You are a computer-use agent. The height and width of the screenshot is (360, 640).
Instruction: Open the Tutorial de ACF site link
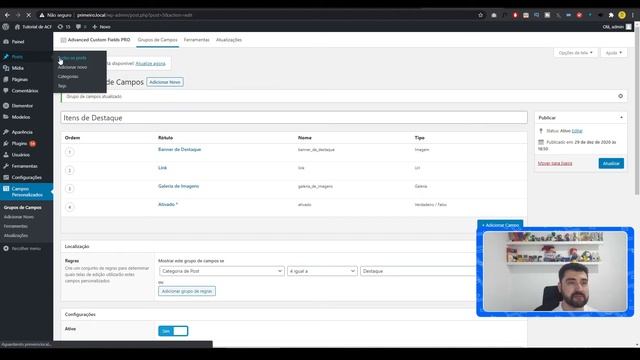click(x=33, y=27)
